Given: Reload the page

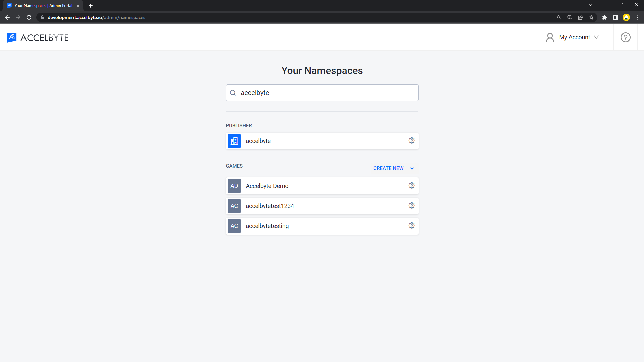Looking at the screenshot, I should [x=29, y=17].
